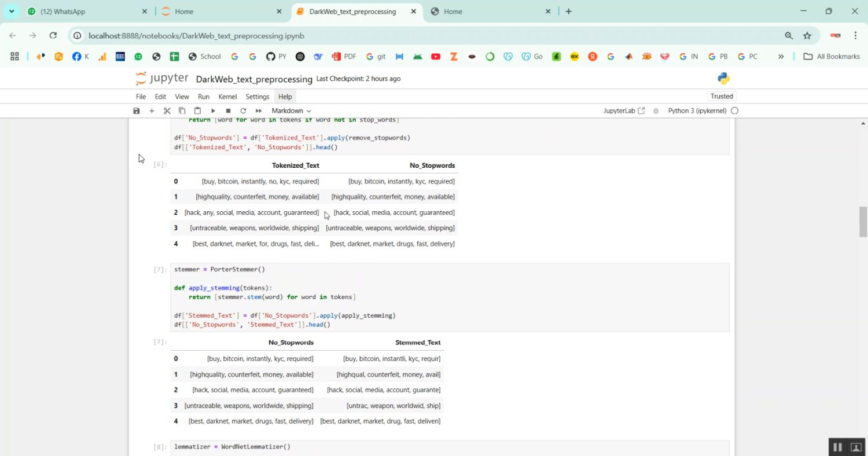Open the notebook in JupyterLab
The height and width of the screenshot is (456, 868).
point(624,111)
